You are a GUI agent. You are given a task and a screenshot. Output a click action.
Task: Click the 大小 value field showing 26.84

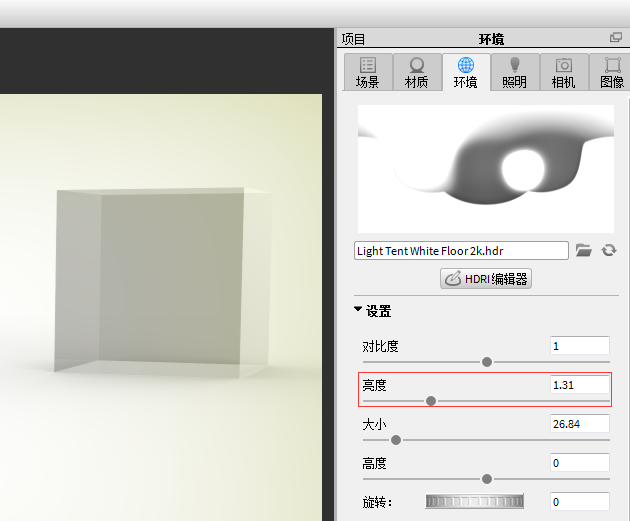[580, 424]
